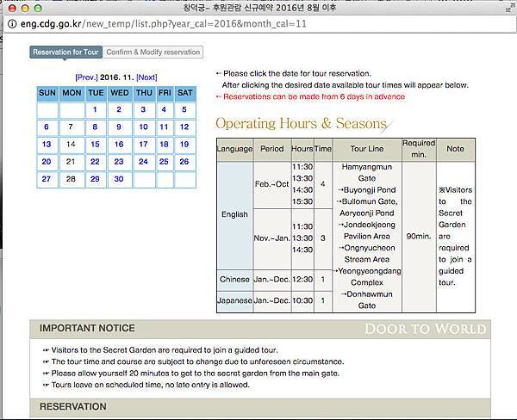Click the Tour Line column header
The image size is (517, 420).
click(x=367, y=149)
